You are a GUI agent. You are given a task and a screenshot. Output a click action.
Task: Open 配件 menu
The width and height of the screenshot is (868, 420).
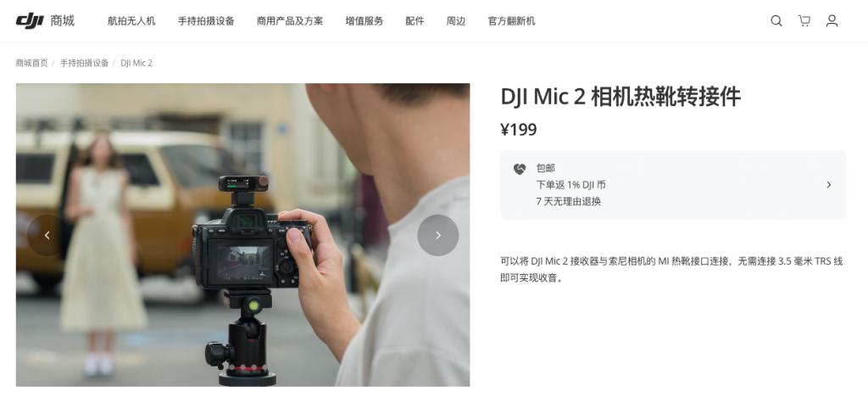(x=415, y=21)
